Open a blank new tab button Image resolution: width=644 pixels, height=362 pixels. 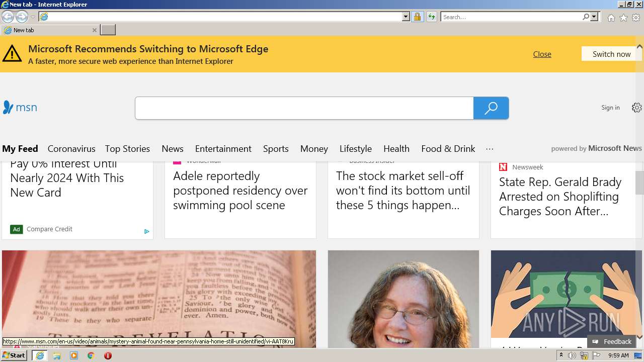pyautogui.click(x=108, y=30)
